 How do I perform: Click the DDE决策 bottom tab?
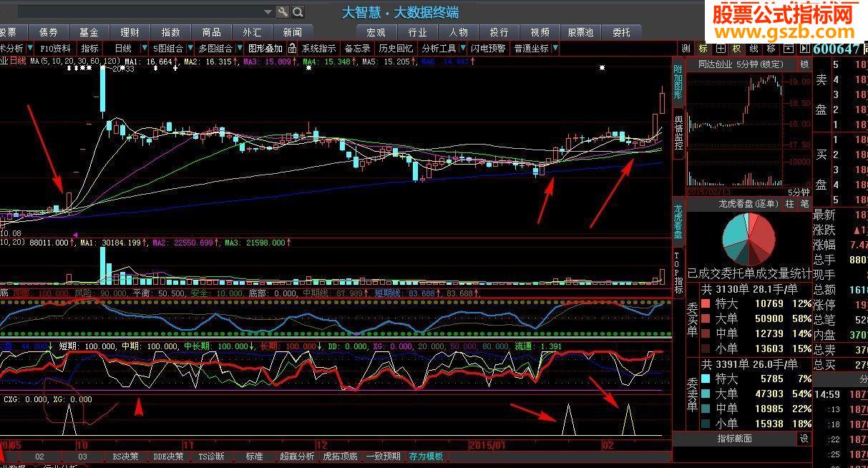(170, 457)
